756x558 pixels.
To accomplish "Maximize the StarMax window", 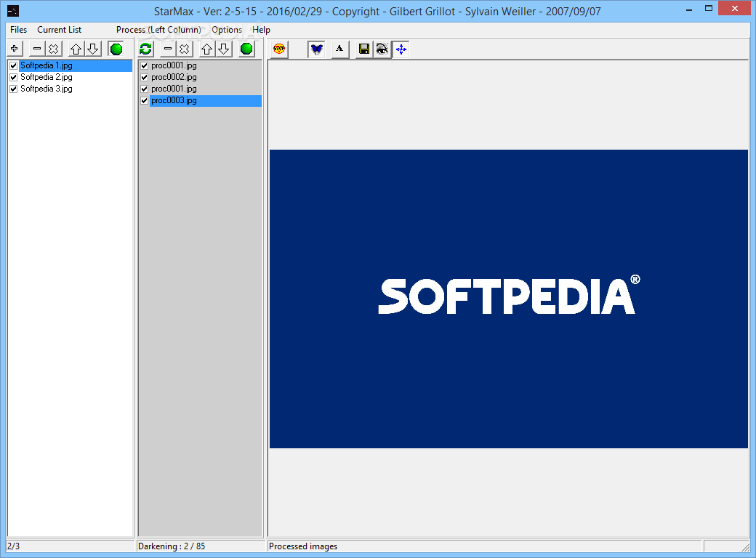I will pyautogui.click(x=708, y=9).
